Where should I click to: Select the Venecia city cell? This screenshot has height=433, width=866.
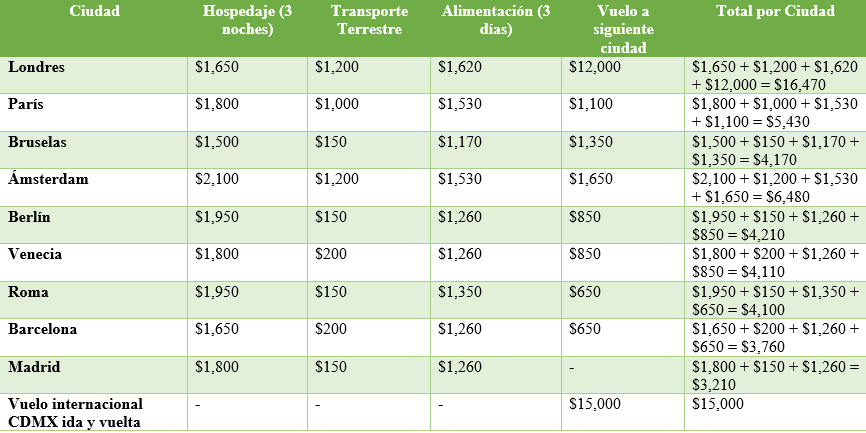pyautogui.click(x=36, y=255)
